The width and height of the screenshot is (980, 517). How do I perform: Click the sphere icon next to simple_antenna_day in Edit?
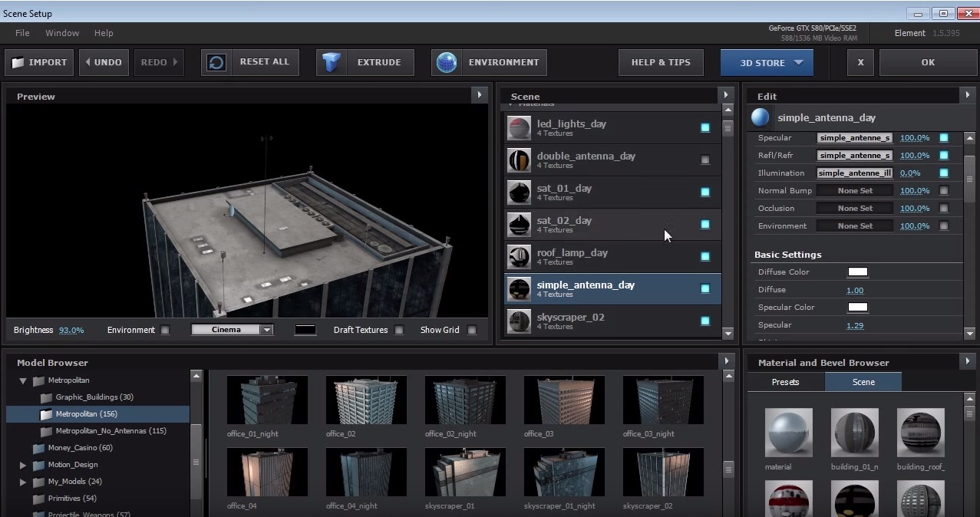pyautogui.click(x=760, y=117)
